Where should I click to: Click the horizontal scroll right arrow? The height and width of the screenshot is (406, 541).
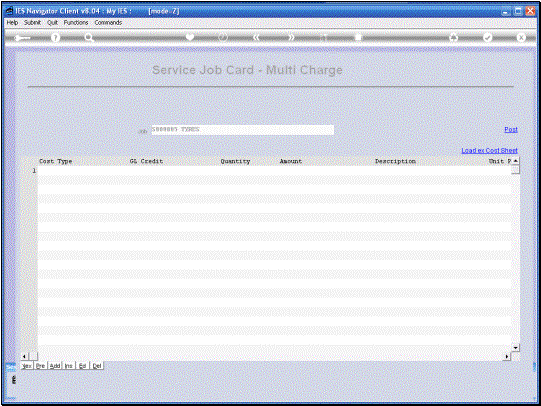(x=507, y=356)
